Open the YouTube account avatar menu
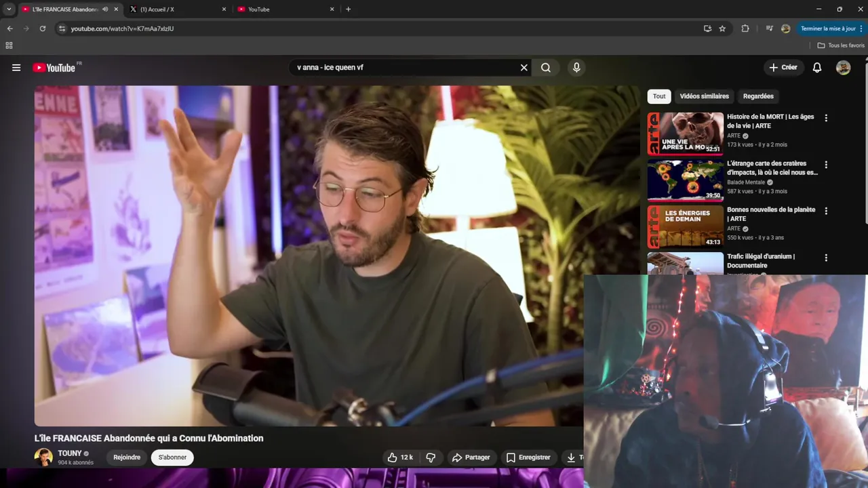The height and width of the screenshot is (488, 868). (844, 68)
